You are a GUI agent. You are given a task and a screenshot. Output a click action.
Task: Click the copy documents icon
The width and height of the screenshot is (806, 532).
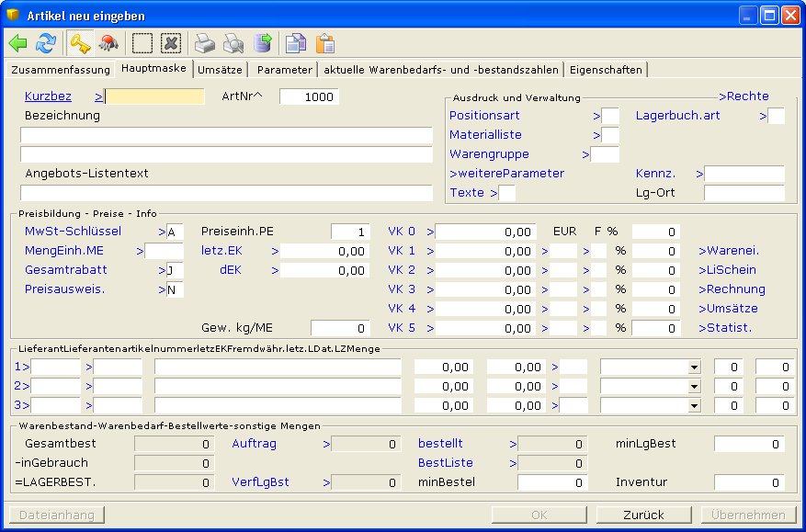tap(295, 43)
